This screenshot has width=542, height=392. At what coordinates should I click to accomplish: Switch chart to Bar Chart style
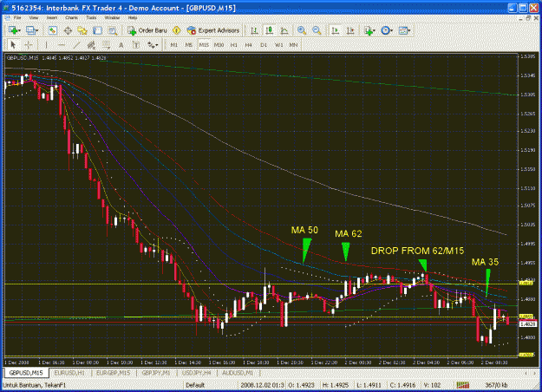[254, 30]
